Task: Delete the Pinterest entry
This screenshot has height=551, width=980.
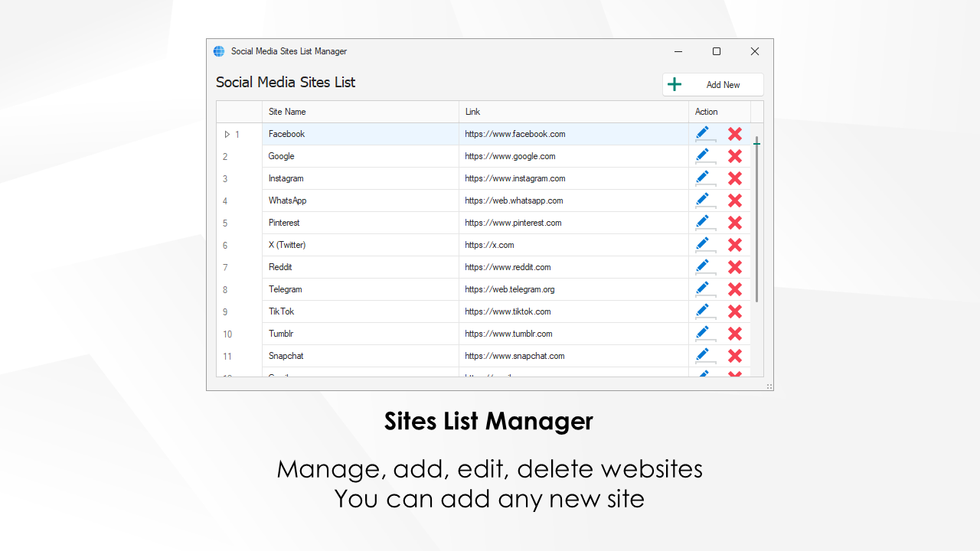Action: [735, 223]
